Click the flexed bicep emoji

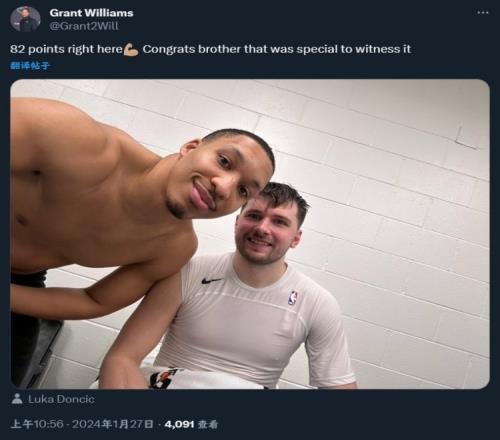coord(131,50)
